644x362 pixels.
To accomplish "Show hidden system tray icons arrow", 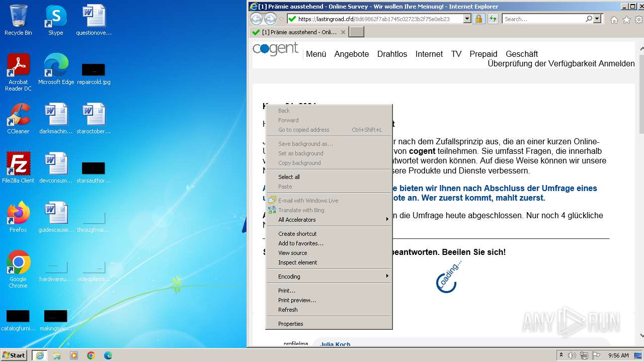I will coord(561,355).
